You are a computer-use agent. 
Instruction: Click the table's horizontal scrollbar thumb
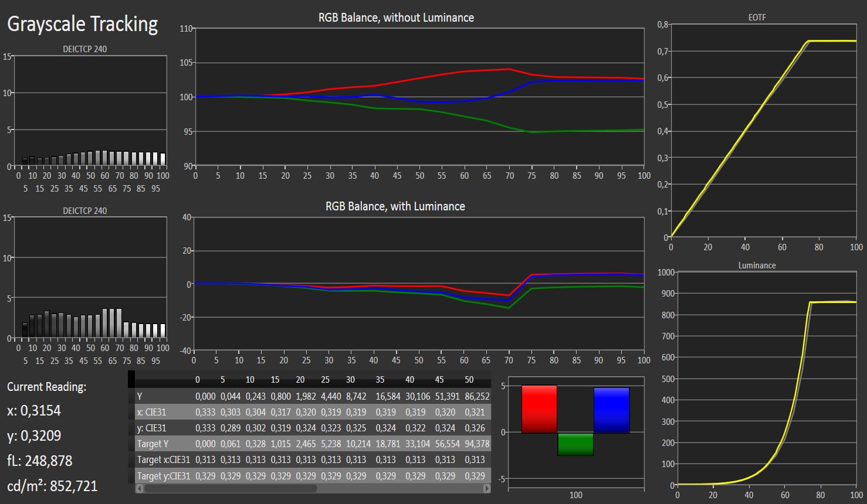pyautogui.click(x=231, y=488)
